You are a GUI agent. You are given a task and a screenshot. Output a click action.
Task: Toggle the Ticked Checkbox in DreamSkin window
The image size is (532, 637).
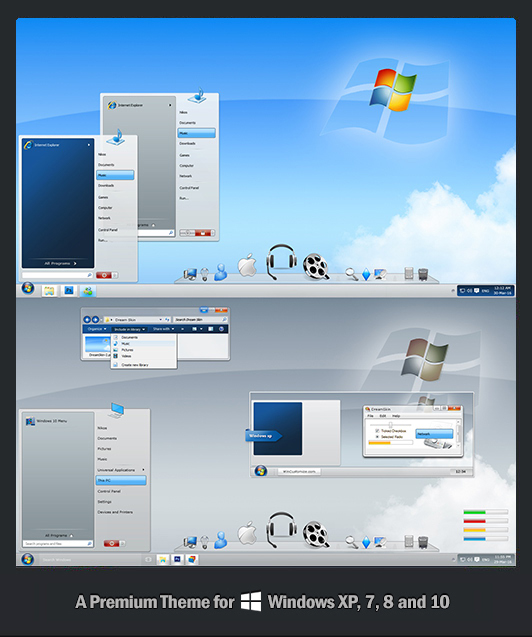[377, 431]
